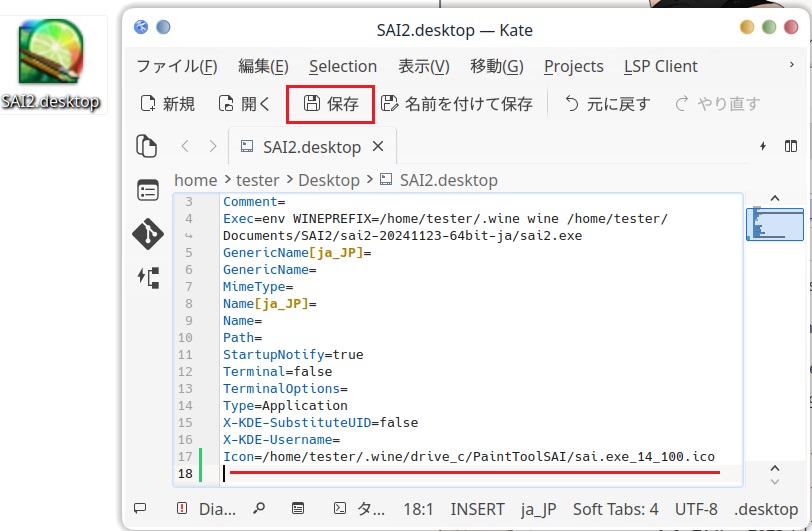Image resolution: width=812 pixels, height=531 pixels.
Task: Open the LSP Client menu
Action: 660,66
